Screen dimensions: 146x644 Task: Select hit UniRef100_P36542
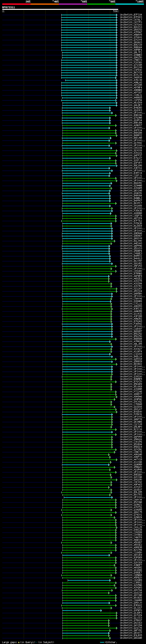pyautogui.click(x=131, y=324)
